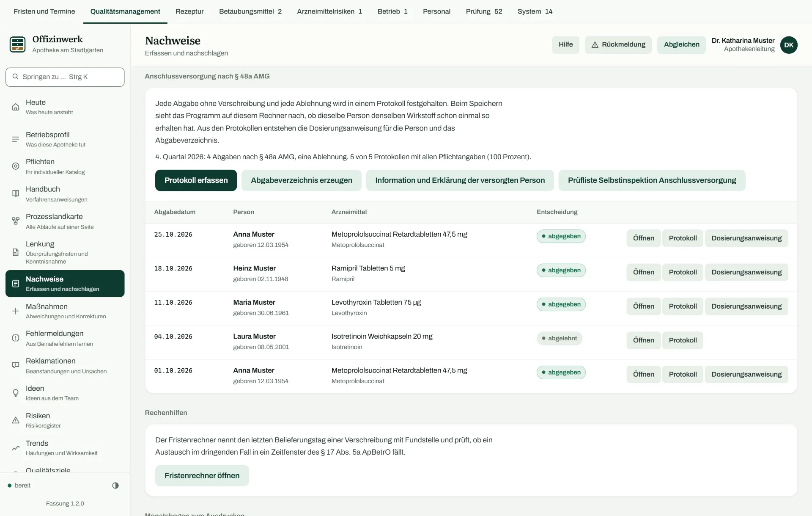Open Dosierungsanweisung for Maria Muster
This screenshot has width=812, height=516.
click(x=746, y=306)
